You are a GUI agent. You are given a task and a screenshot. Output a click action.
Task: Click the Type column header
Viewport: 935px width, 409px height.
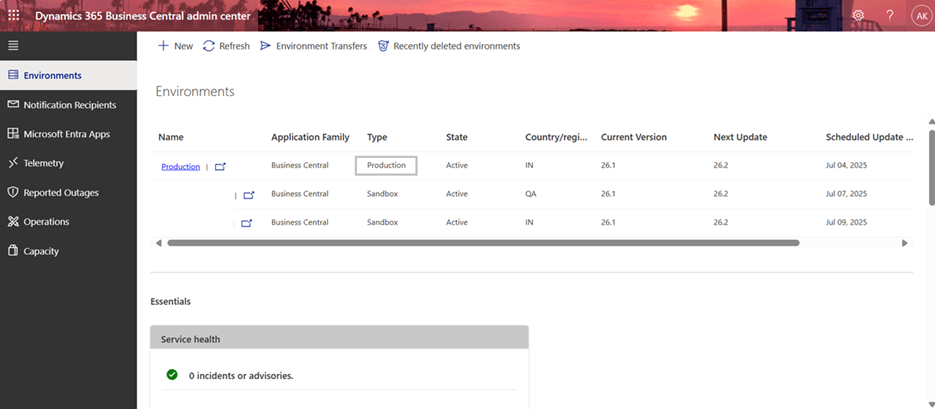377,137
